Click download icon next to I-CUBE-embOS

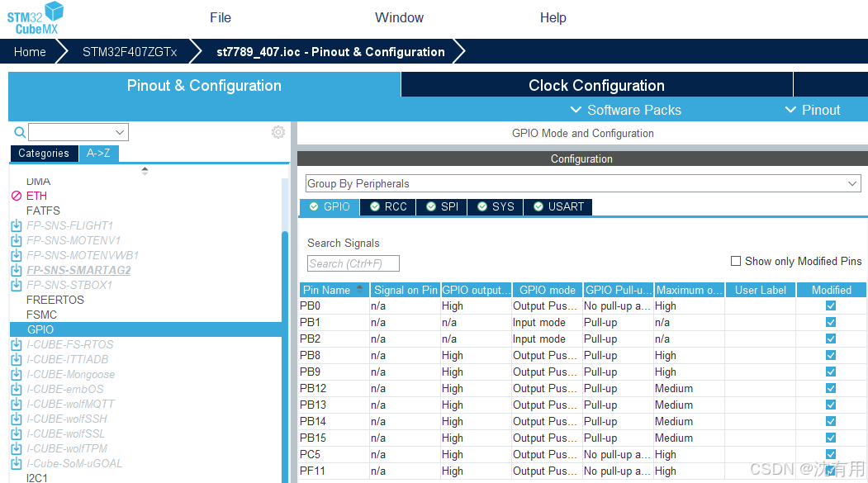(17, 390)
